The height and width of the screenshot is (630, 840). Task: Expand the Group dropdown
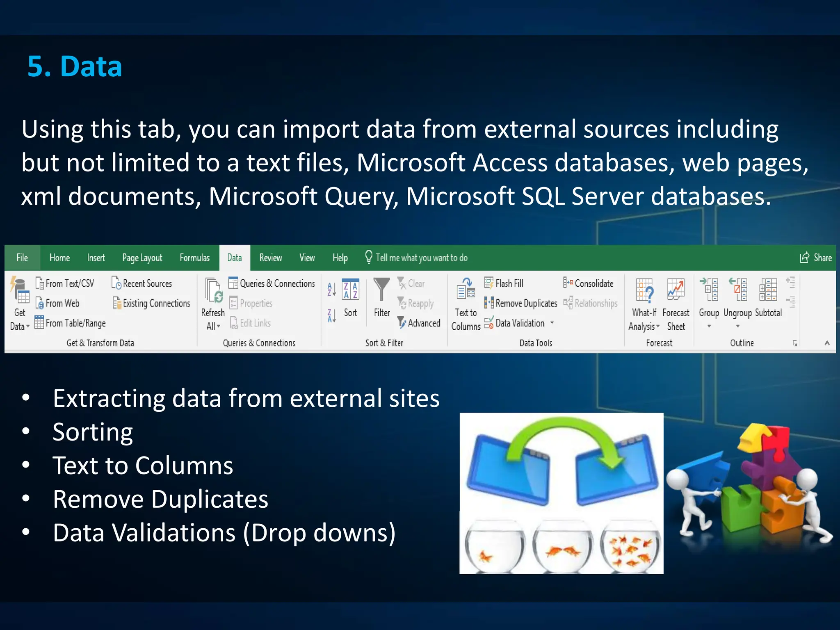tap(709, 326)
